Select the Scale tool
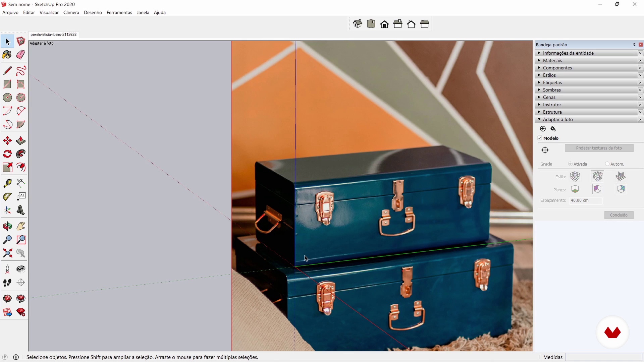This screenshot has width=644, height=362. pos(7,167)
